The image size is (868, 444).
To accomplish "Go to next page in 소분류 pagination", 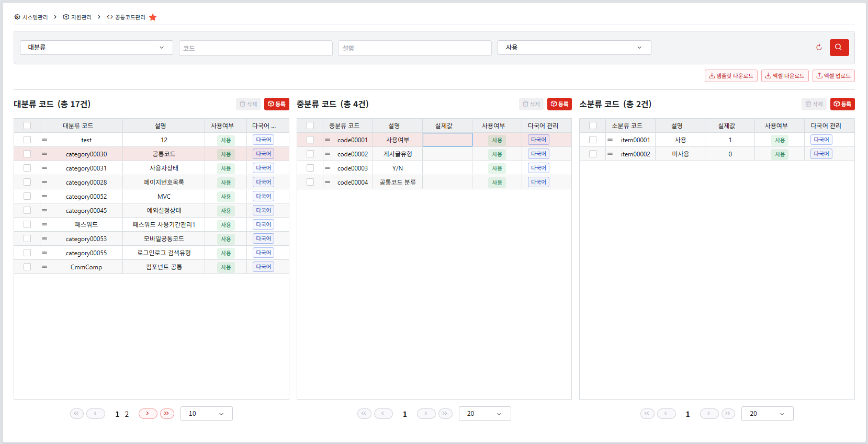I will pyautogui.click(x=709, y=414).
